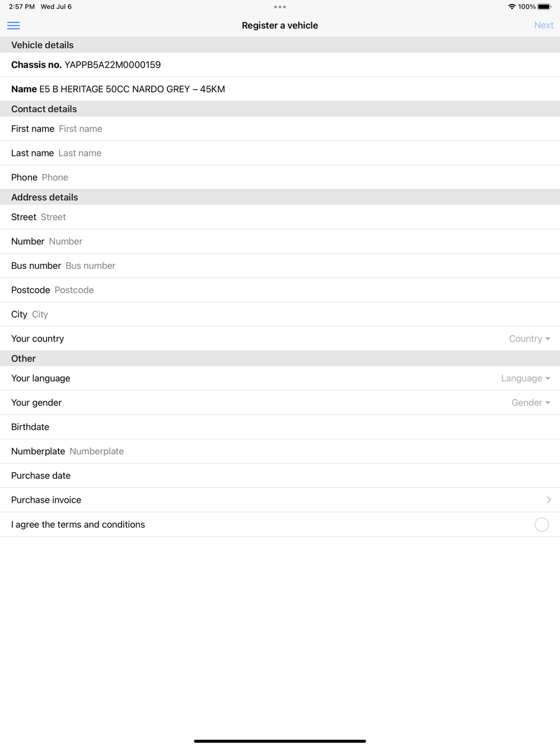The height and width of the screenshot is (747, 560).
Task: Open Purchase invoice chevron
Action: (x=548, y=500)
